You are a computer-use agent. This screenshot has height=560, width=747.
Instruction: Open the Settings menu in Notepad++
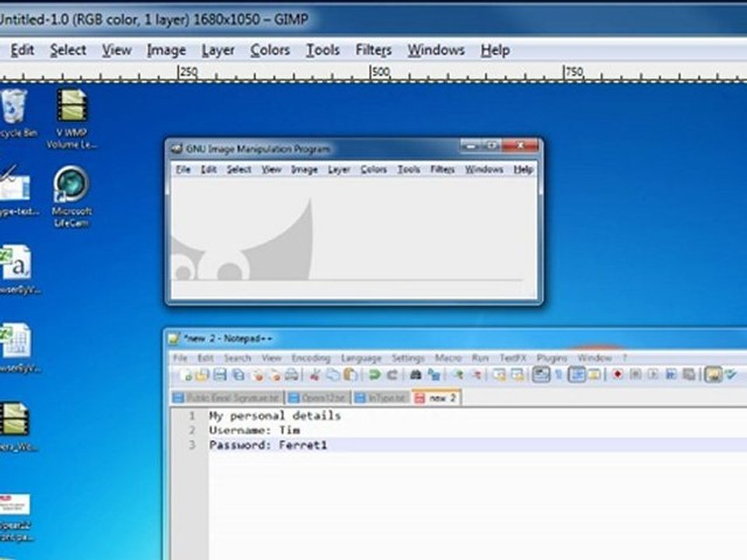(408, 358)
